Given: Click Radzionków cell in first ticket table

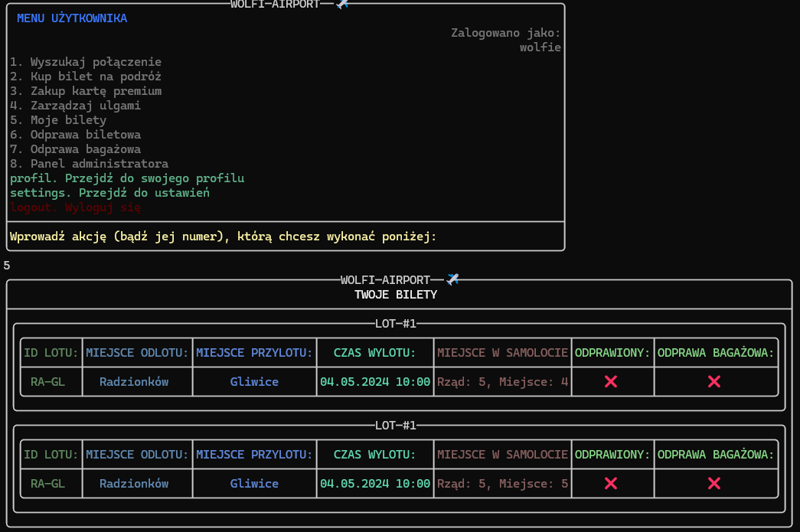Looking at the screenshot, I should [x=134, y=382].
